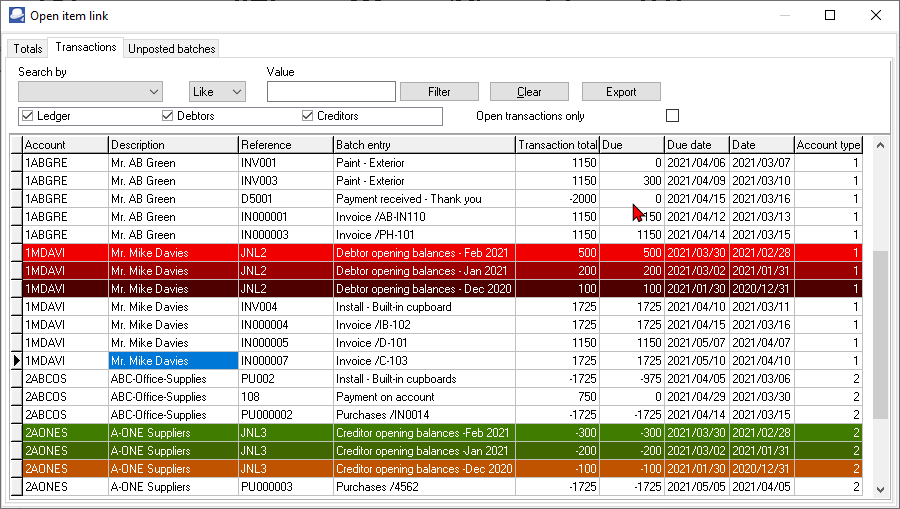
Task: Click 'Invoice /D-101' batch entry
Action: (x=424, y=343)
